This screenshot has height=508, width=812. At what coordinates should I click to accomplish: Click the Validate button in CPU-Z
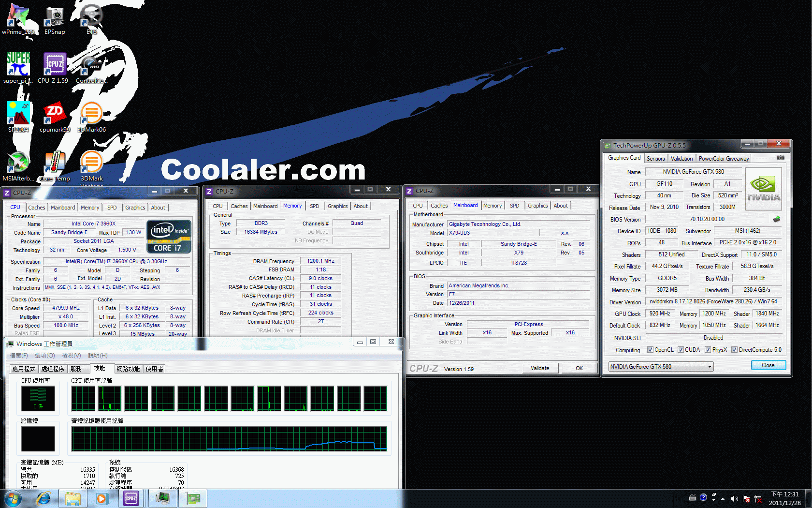coord(540,368)
